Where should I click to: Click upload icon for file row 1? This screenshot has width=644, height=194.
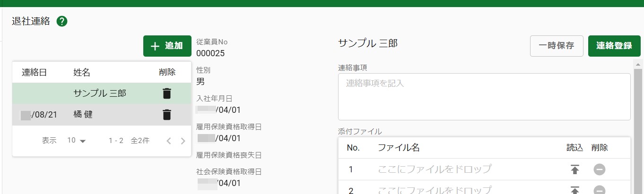tap(574, 169)
